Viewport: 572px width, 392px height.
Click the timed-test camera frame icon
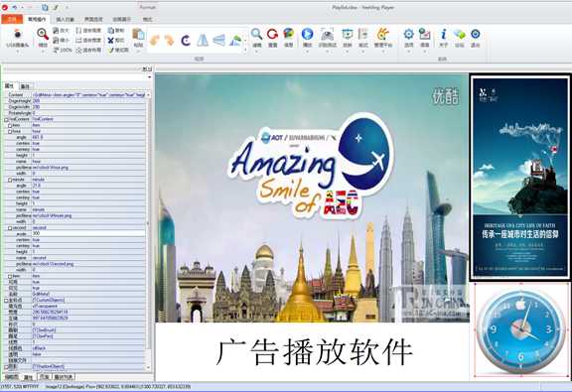pos(328,35)
